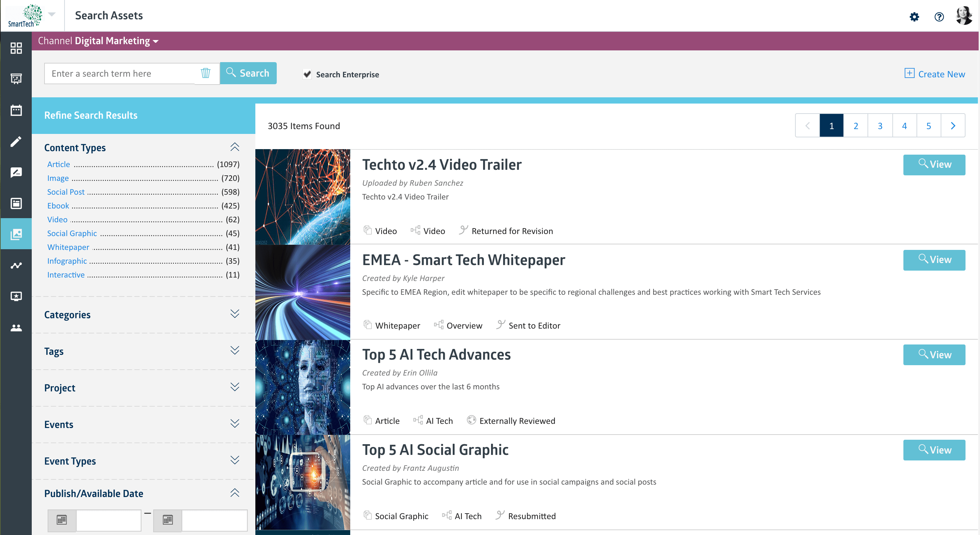Uncheck the Search Enterprise checkbox
Screen dimensions: 980x535
pos(307,74)
